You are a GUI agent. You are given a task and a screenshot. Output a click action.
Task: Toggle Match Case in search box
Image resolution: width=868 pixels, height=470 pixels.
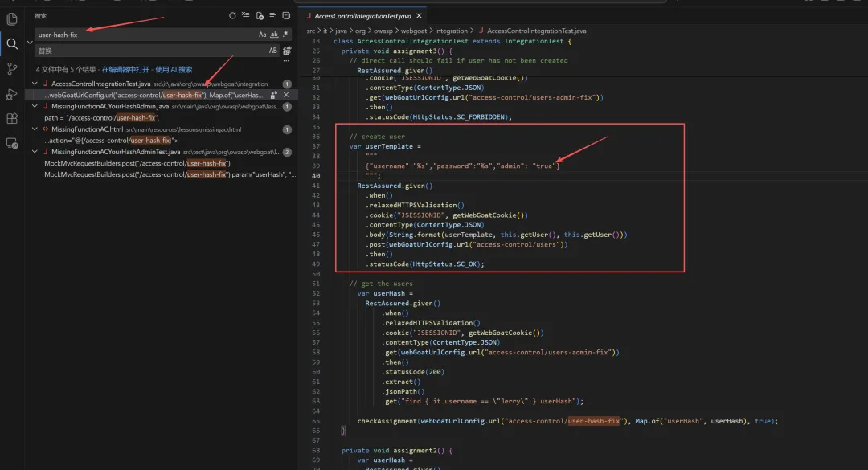[262, 35]
